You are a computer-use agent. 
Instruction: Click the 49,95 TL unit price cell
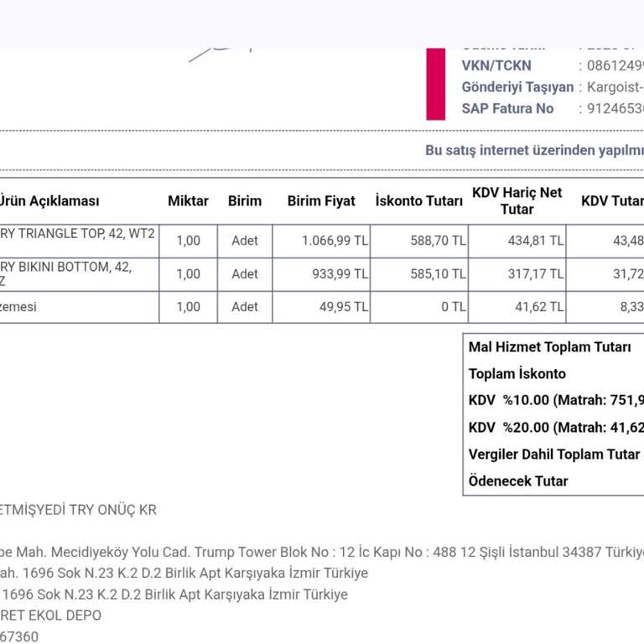[x=343, y=307]
